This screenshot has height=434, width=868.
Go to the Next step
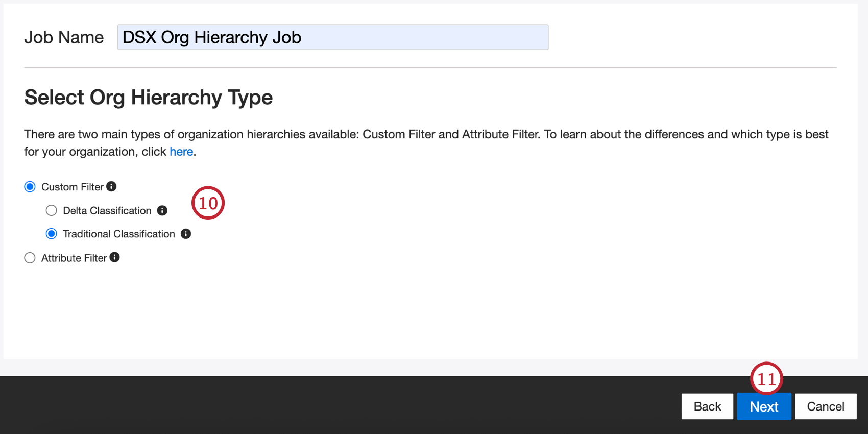pos(764,406)
